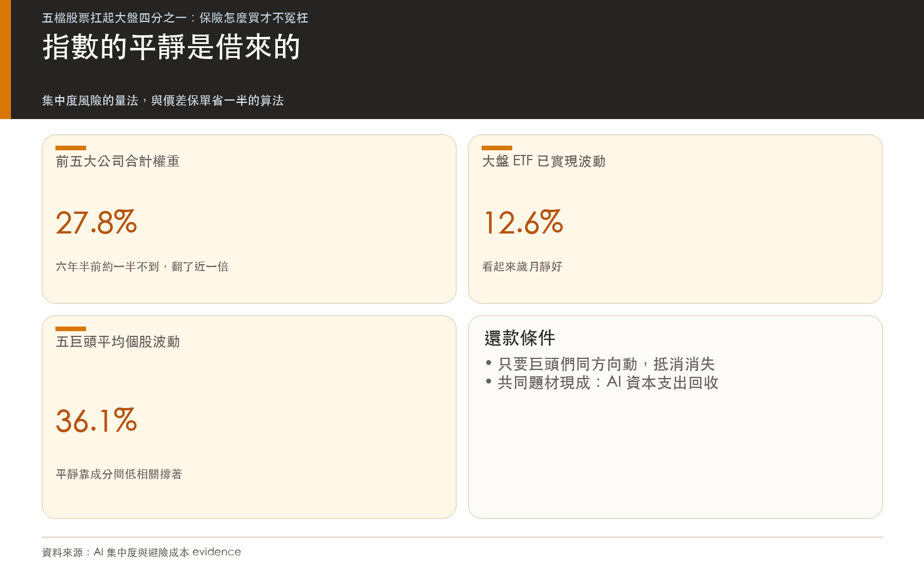Click the slide title 指數的平靜是借來的
Screen dimensions: 924x578
point(172,47)
